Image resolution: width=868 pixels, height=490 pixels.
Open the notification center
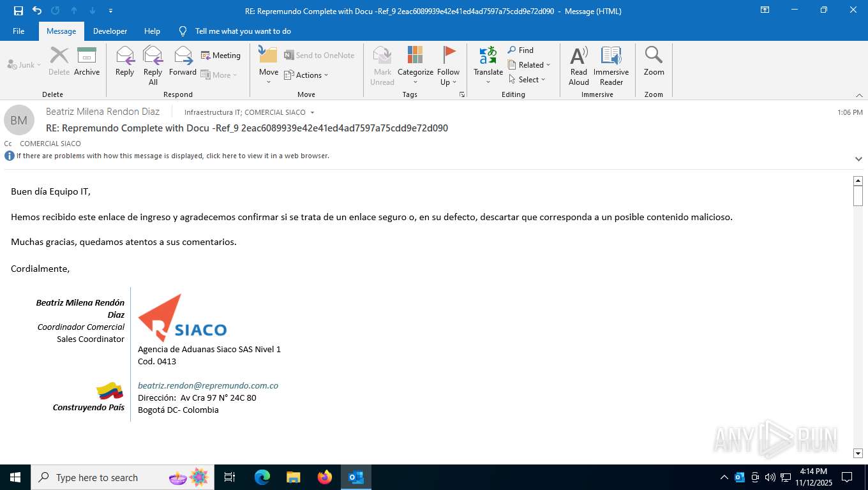coord(847,477)
